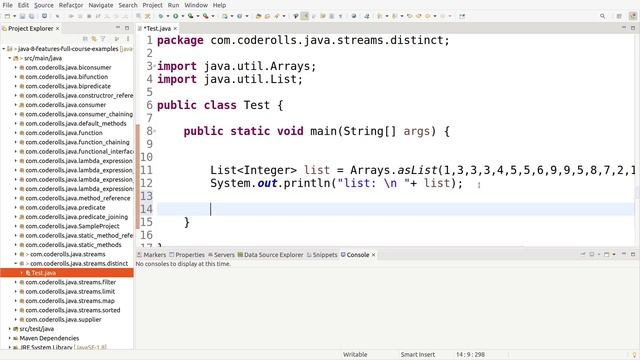
Task: Select the Test.java editor tab
Action: (157, 29)
